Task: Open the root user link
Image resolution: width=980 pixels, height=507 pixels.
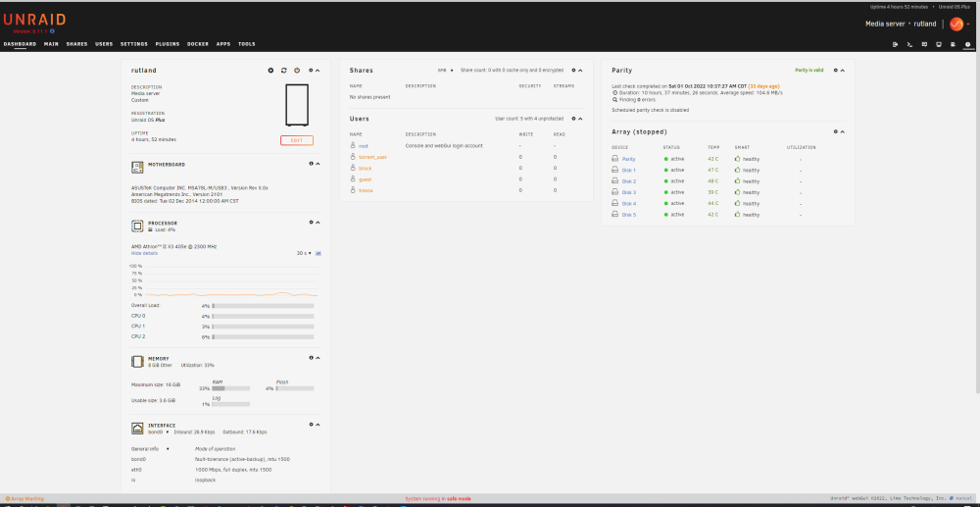Action: point(364,146)
